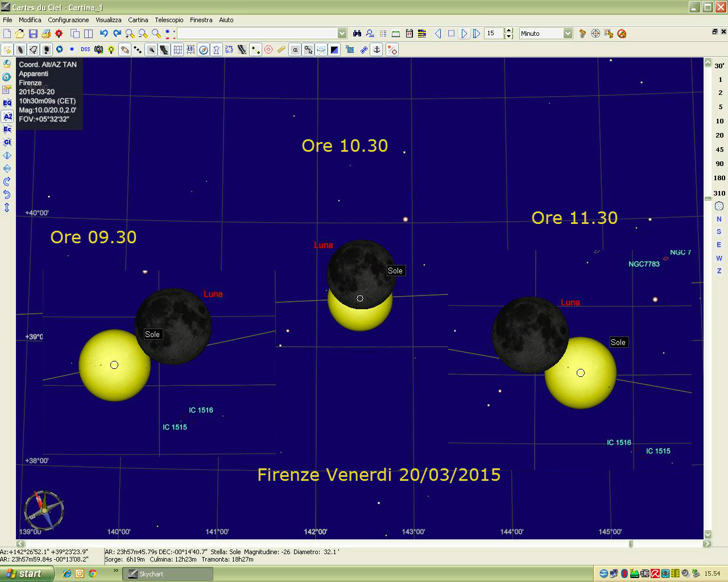Screen dimensions: 728x582
Task: Open the Telescopio menu
Action: point(169,20)
